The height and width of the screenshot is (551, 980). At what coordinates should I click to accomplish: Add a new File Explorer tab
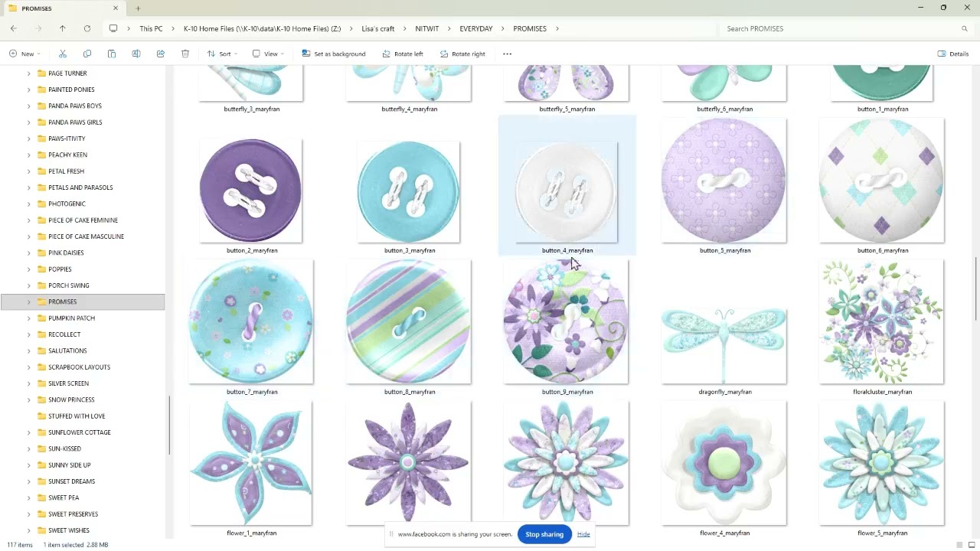[138, 8]
